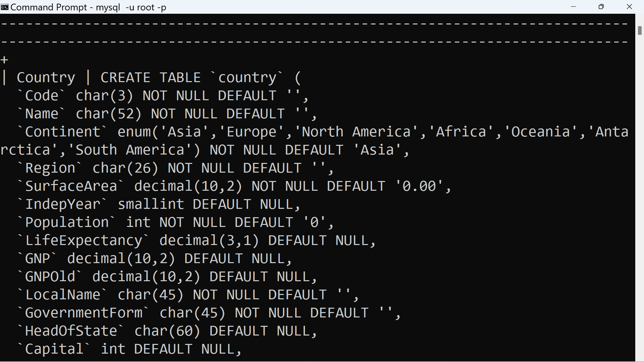Click the maximize window button
The height and width of the screenshot is (362, 644).
point(601,7)
